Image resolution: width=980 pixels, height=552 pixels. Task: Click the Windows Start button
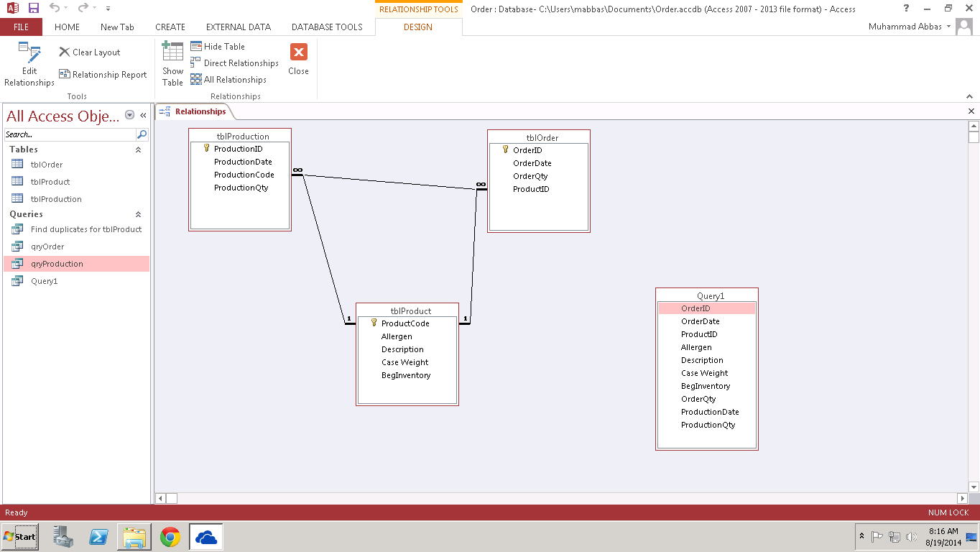[20, 537]
